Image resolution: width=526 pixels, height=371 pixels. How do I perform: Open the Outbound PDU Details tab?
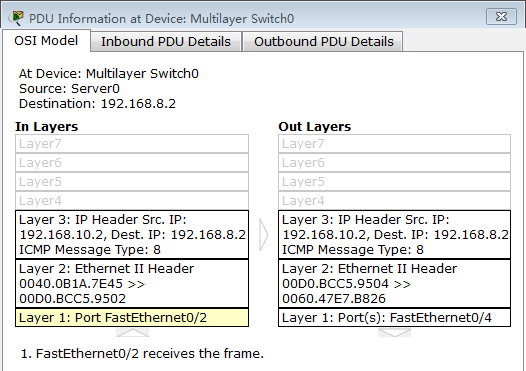323,42
